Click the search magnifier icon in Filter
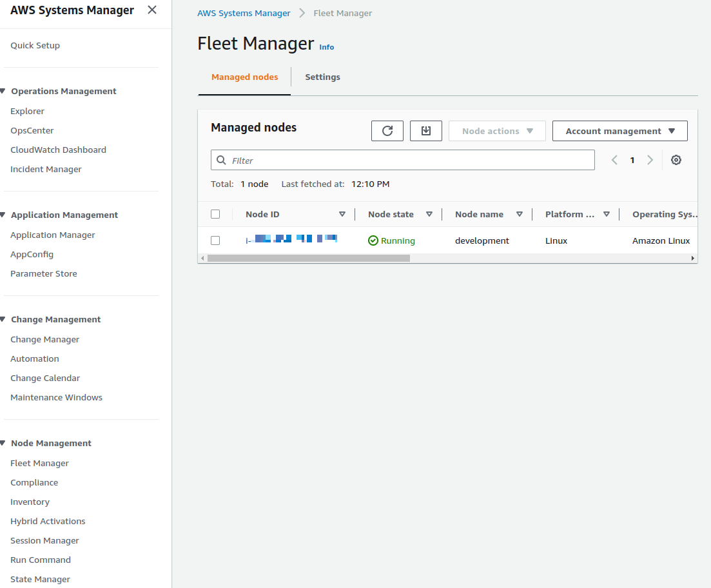The height and width of the screenshot is (588, 711). pos(221,160)
